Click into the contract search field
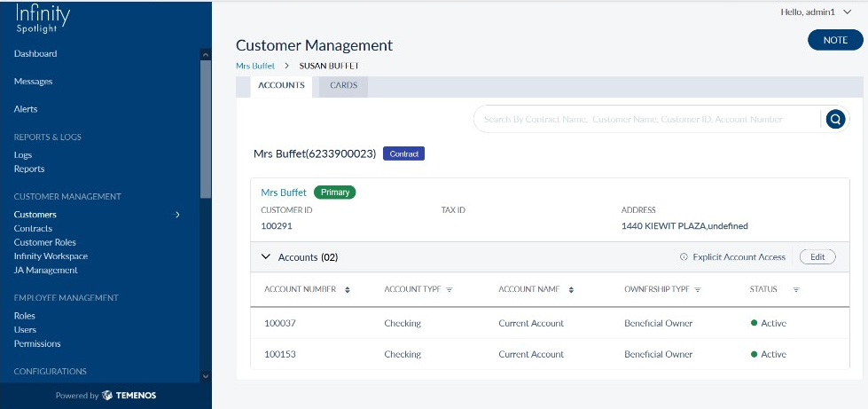 647,120
